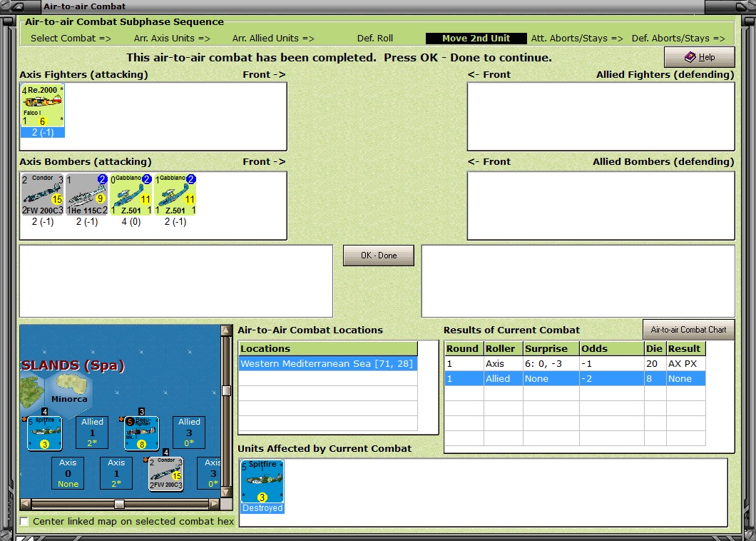The image size is (756, 541).
Task: Click the map vertical scrollbar down arrow
Action: click(x=225, y=492)
